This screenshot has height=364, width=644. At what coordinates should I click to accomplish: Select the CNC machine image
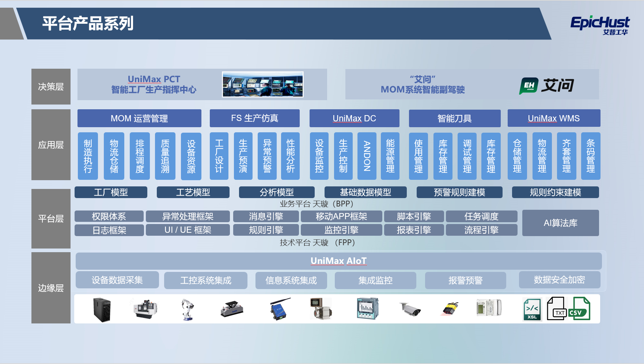coord(145,309)
